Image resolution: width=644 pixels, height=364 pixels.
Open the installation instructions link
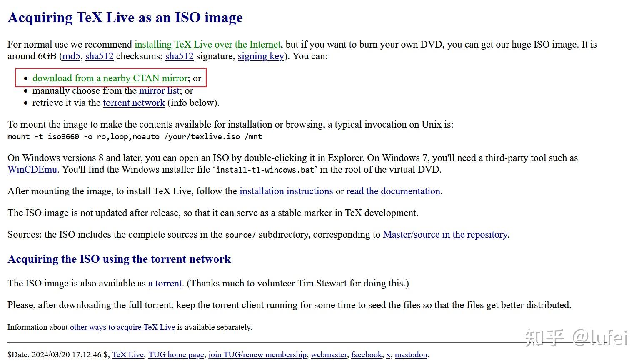286,191
